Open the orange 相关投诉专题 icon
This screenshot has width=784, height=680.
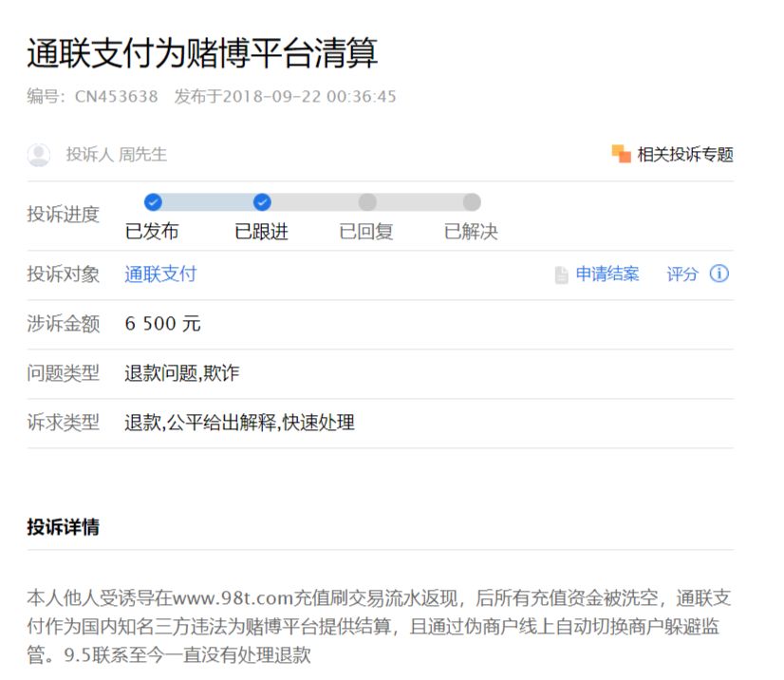point(621,154)
